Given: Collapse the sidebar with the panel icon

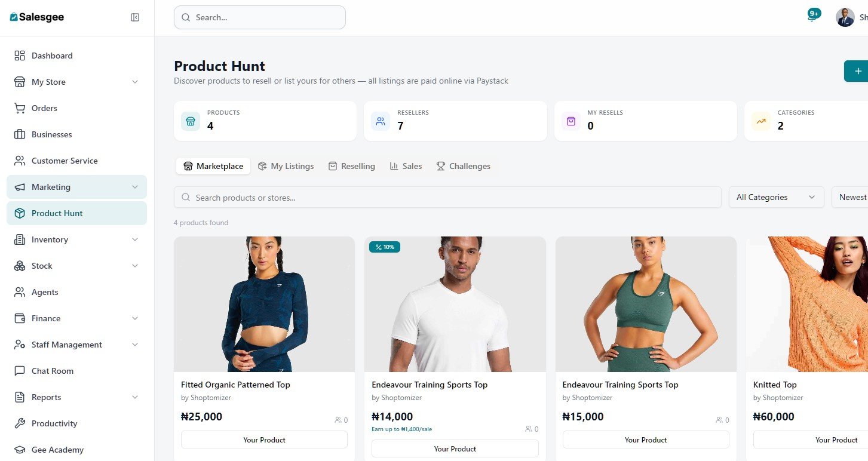Looking at the screenshot, I should pyautogui.click(x=135, y=17).
